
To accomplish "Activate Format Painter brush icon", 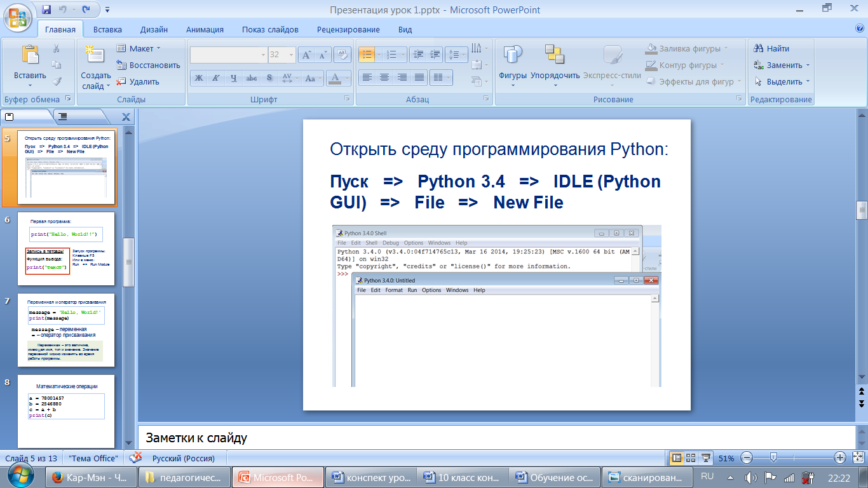I will click(x=57, y=81).
